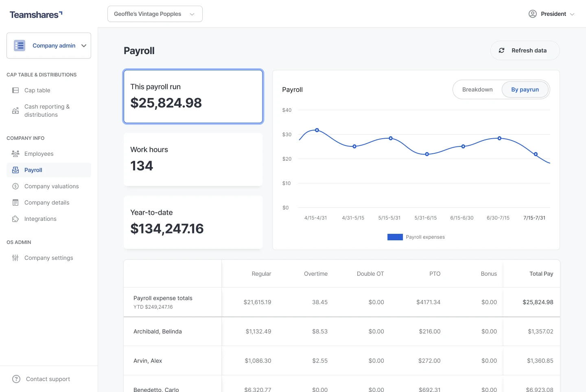This screenshot has width=586, height=392.
Task: Click the President account avatar icon
Action: pyautogui.click(x=532, y=13)
